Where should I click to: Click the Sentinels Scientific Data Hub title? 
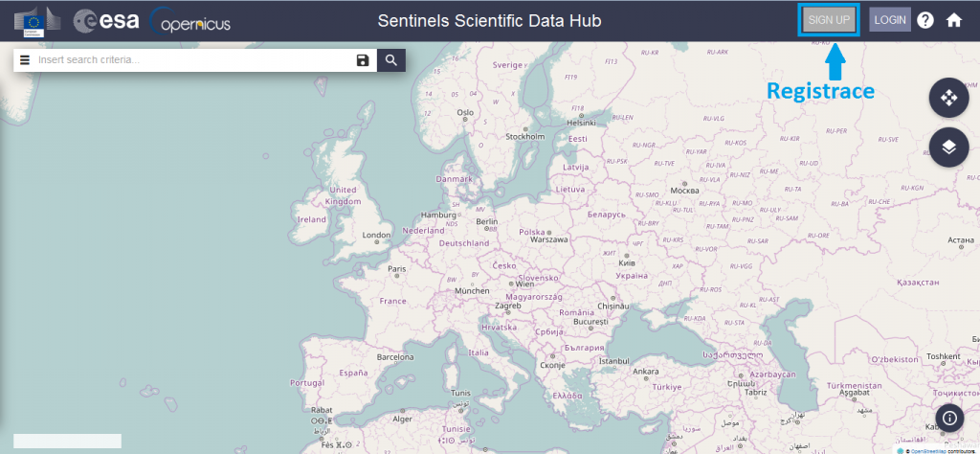click(489, 21)
